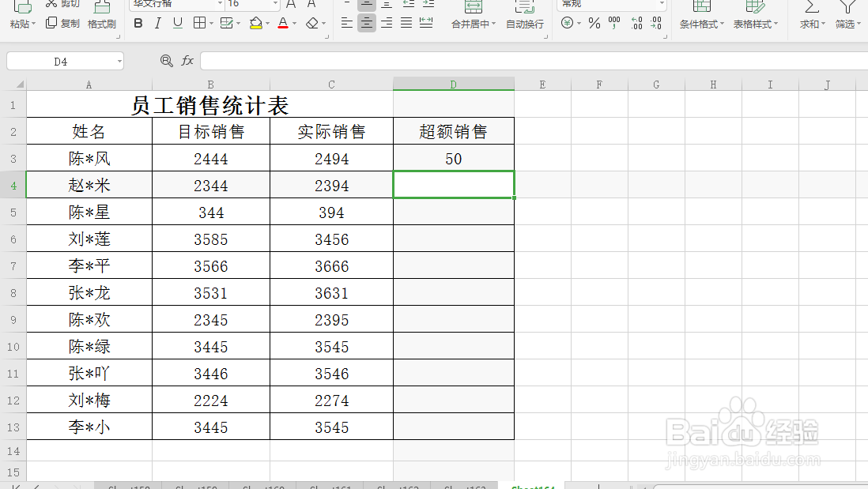
Task: Select column A header
Action: pos(89,85)
